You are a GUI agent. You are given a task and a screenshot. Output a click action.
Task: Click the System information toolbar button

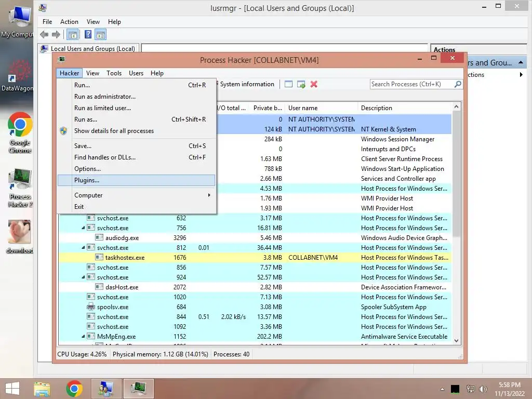click(247, 84)
